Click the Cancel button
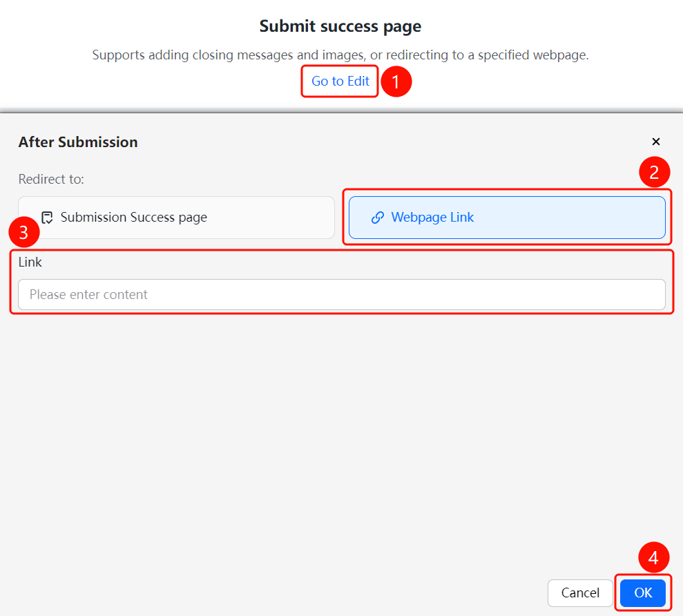 click(580, 593)
